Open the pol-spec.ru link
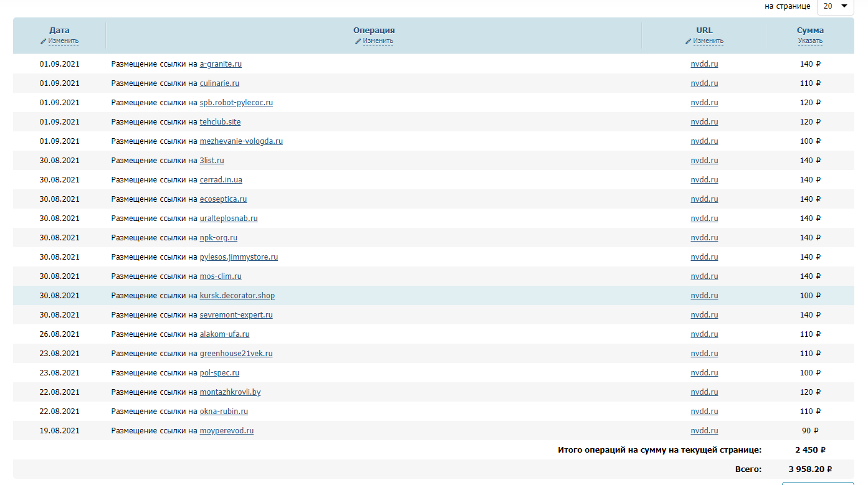 (x=219, y=373)
